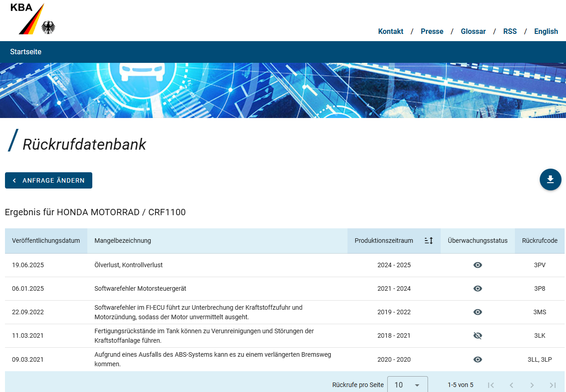Jump to the first results page arrow
This screenshot has width=566, height=392.
pyautogui.click(x=491, y=385)
